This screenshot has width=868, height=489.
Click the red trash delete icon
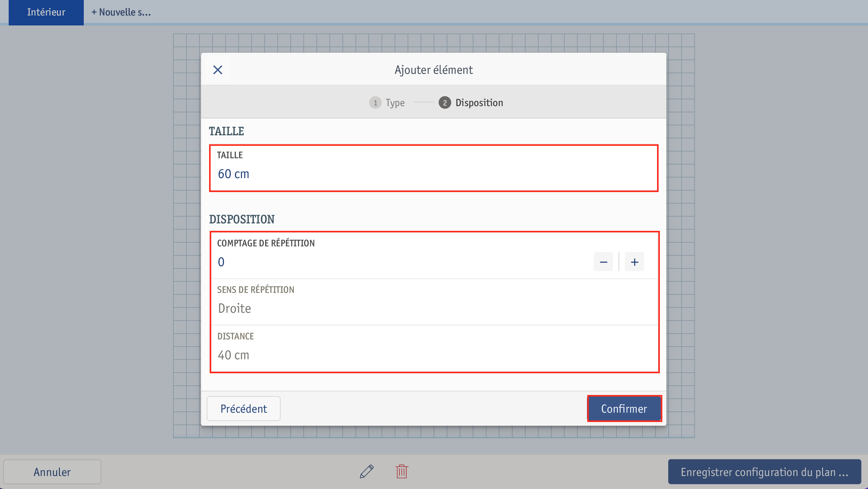point(402,472)
